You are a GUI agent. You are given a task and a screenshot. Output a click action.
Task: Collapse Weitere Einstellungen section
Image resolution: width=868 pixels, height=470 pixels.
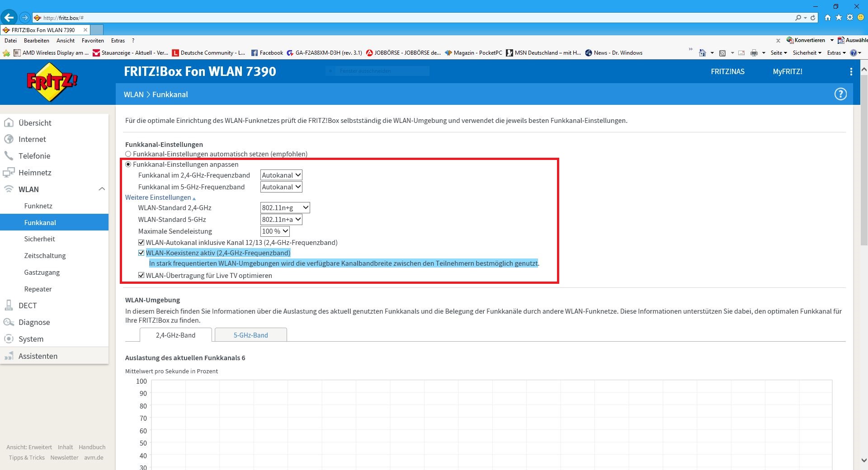point(160,197)
